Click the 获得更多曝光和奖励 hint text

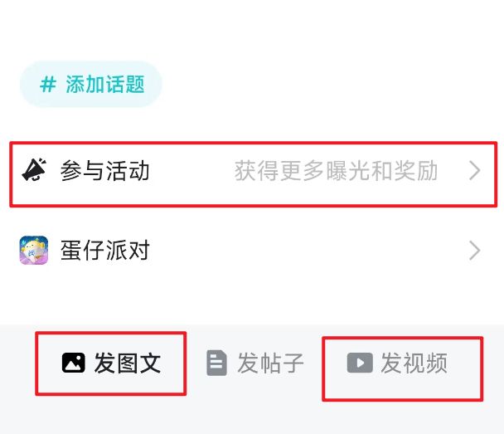click(336, 171)
